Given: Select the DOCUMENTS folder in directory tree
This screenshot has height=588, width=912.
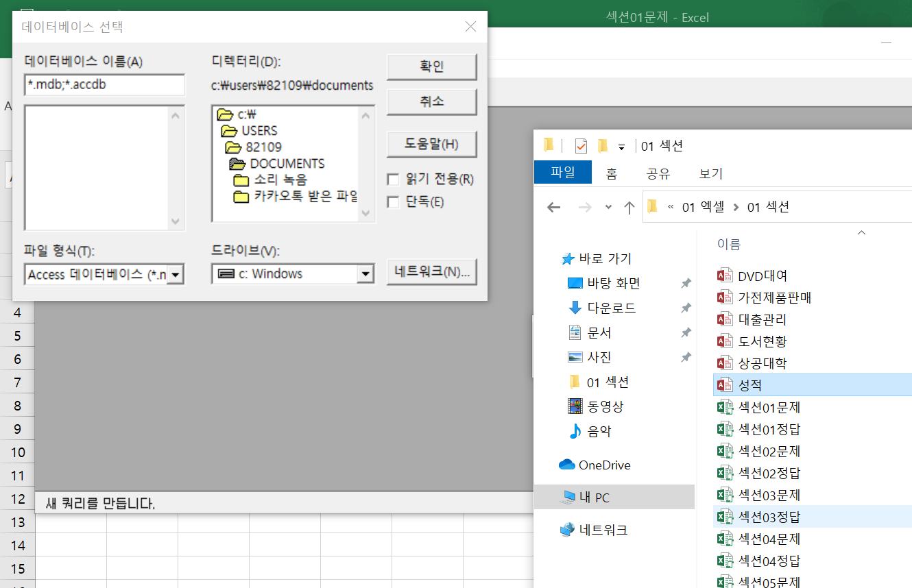Looking at the screenshot, I should point(287,164).
